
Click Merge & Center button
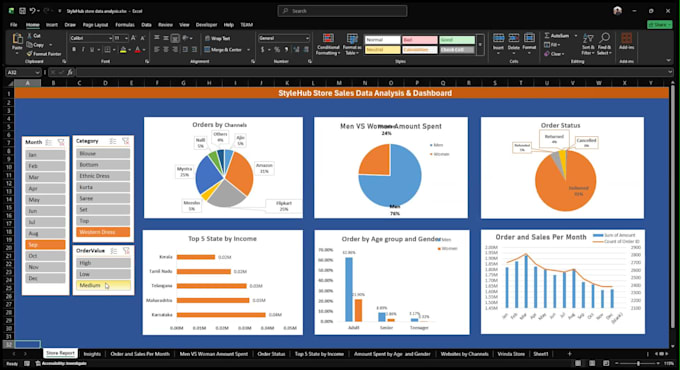(223, 50)
